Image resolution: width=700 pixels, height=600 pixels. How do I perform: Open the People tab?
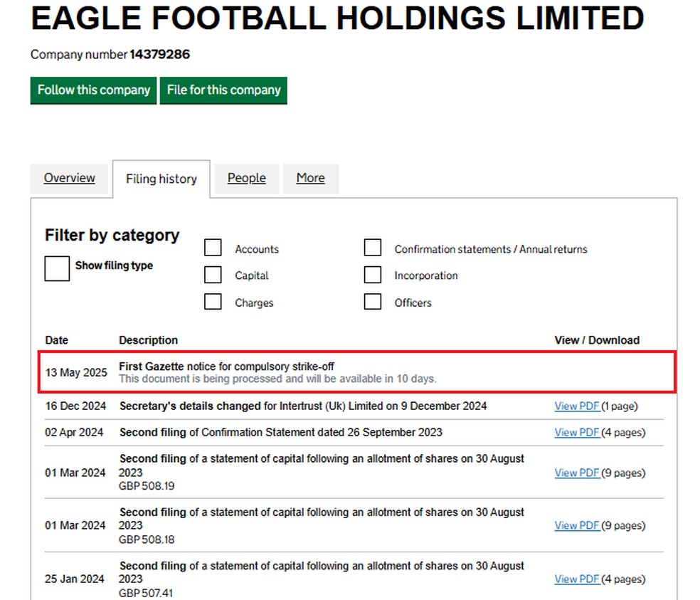pos(246,178)
